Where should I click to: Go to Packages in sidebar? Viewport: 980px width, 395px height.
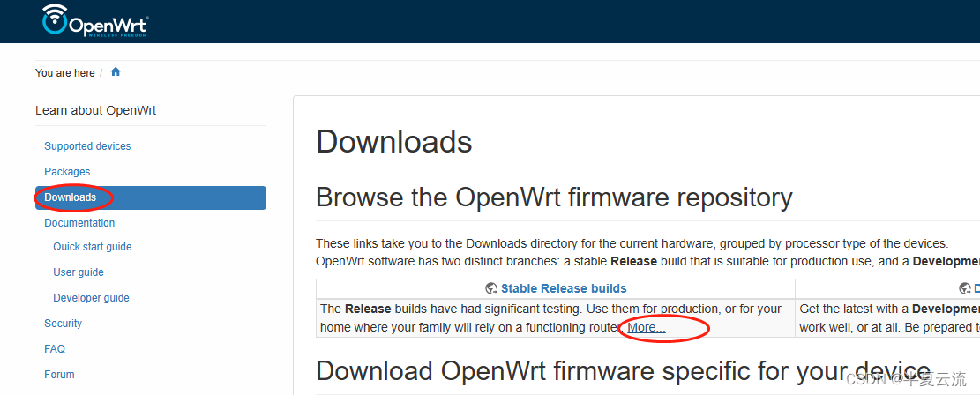tap(67, 172)
